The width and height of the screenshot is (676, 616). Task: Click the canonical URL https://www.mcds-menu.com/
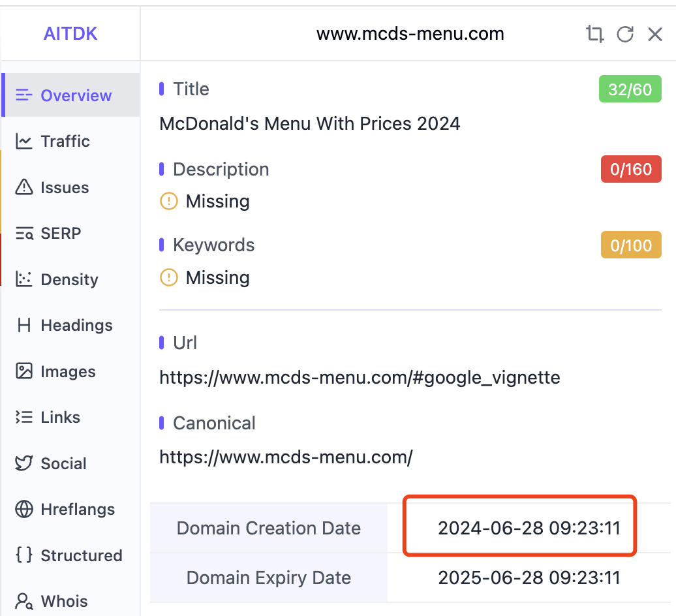pyautogui.click(x=286, y=457)
